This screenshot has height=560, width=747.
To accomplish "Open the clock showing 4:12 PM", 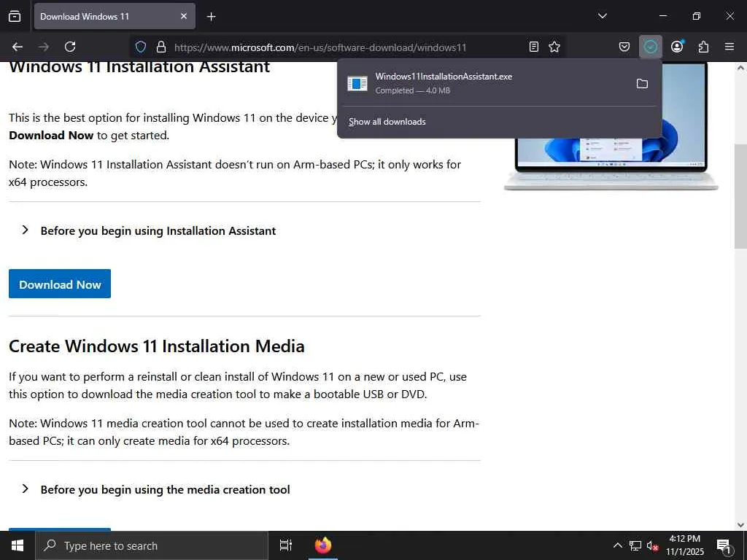I will point(684,545).
